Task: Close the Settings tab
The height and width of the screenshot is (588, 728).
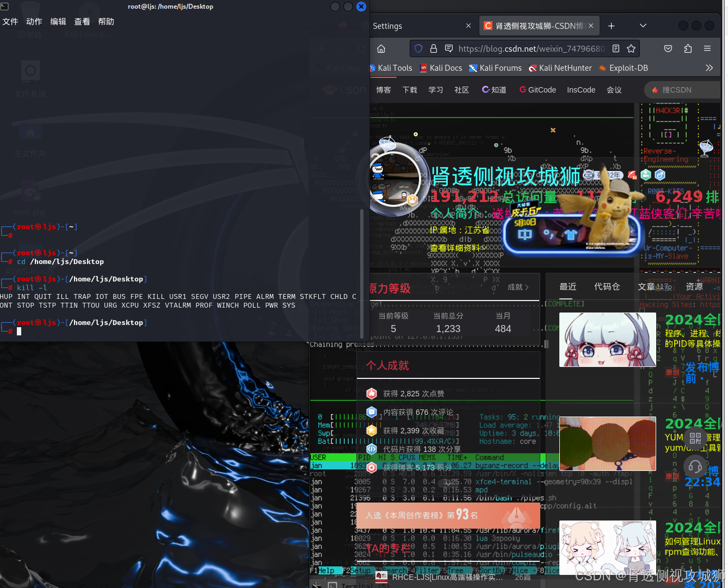Action: pyautogui.click(x=468, y=26)
